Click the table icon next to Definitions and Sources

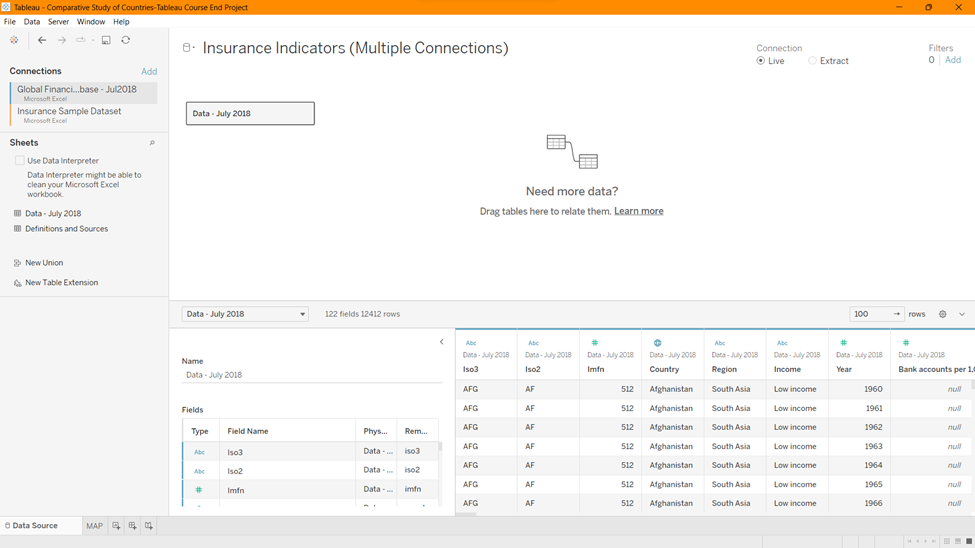(17, 229)
